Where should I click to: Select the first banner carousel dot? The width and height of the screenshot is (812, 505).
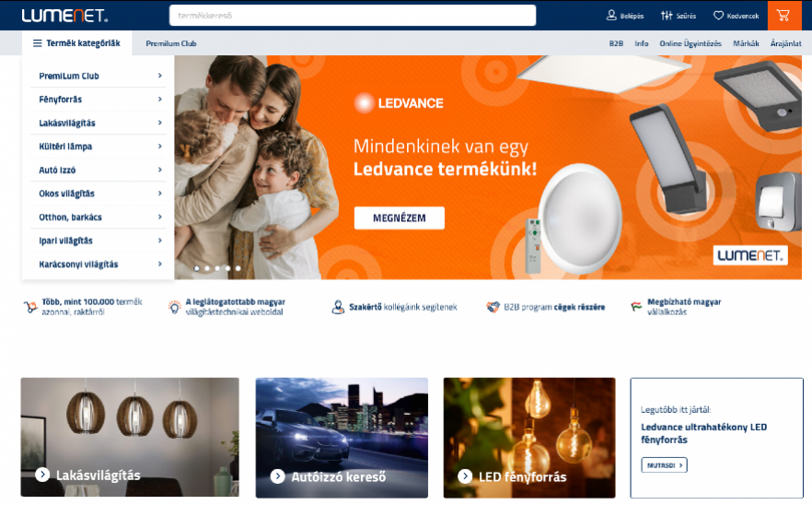point(197,268)
